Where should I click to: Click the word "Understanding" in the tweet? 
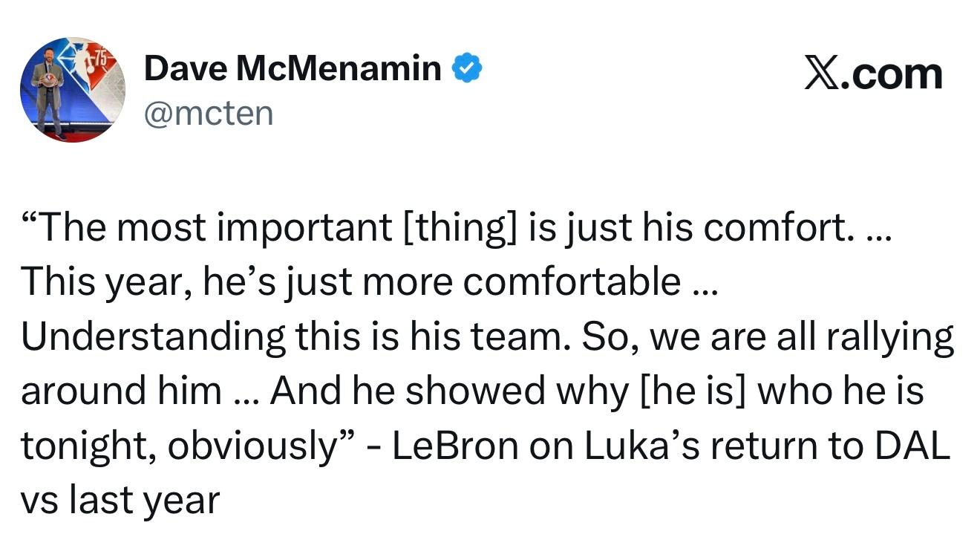coord(153,336)
